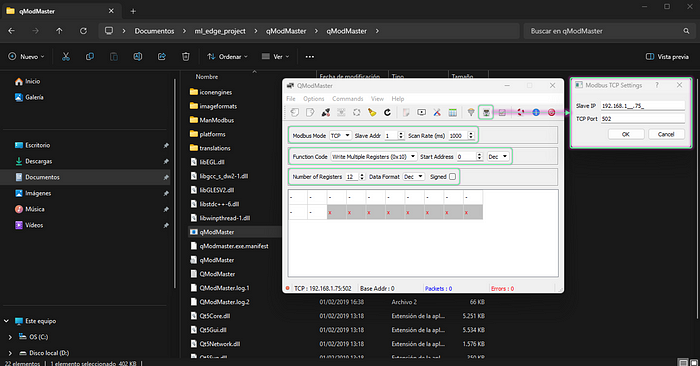Screen dimensions: 700x366
Task: Select the qModMaster Explorer tab
Action: (61, 11)
